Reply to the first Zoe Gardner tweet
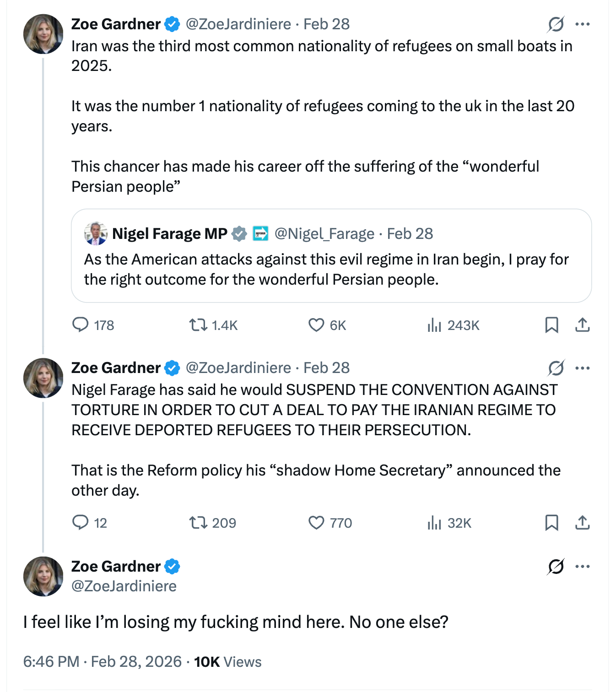Screen dimensions: 616x692 81,325
